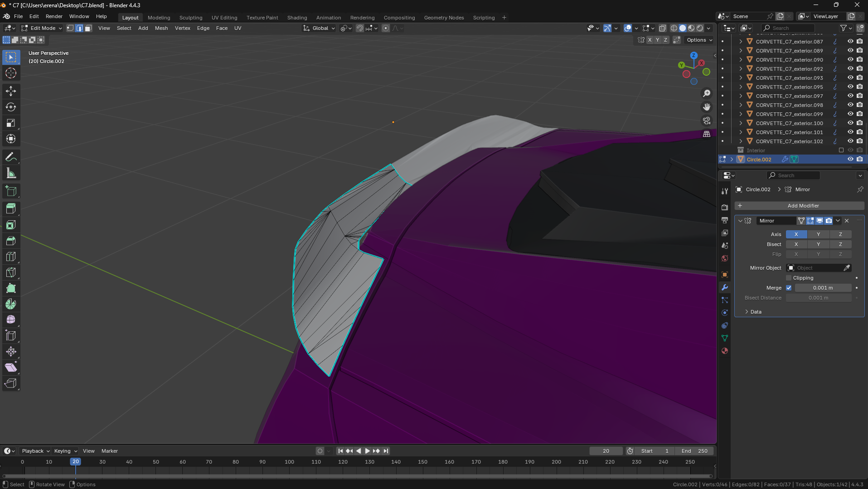This screenshot has width=868, height=489.
Task: Click the Marker button in timeline
Action: pos(110,451)
